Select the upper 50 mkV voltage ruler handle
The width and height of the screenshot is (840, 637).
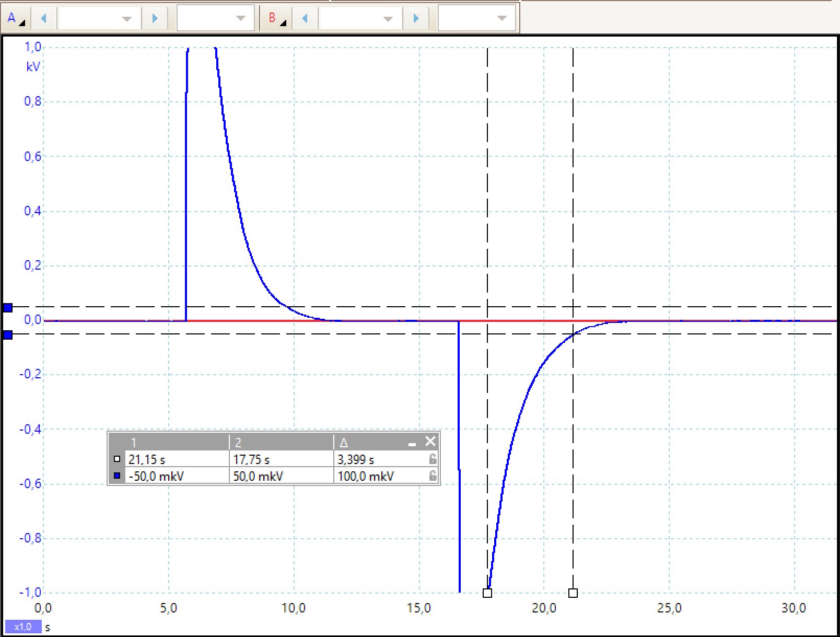[x=8, y=308]
